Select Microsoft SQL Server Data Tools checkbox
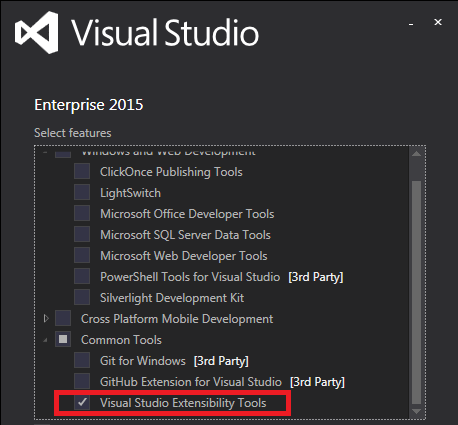This screenshot has height=425, width=458. (x=82, y=234)
